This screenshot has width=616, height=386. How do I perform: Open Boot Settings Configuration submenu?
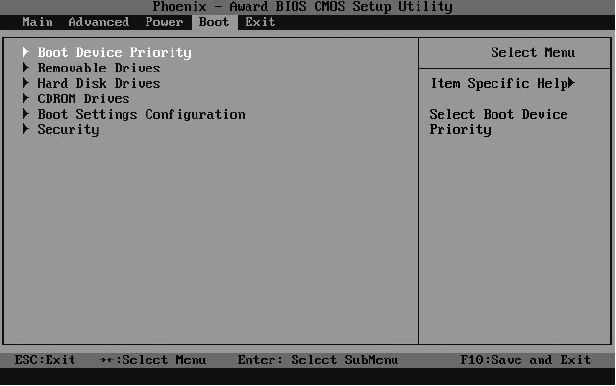(141, 115)
